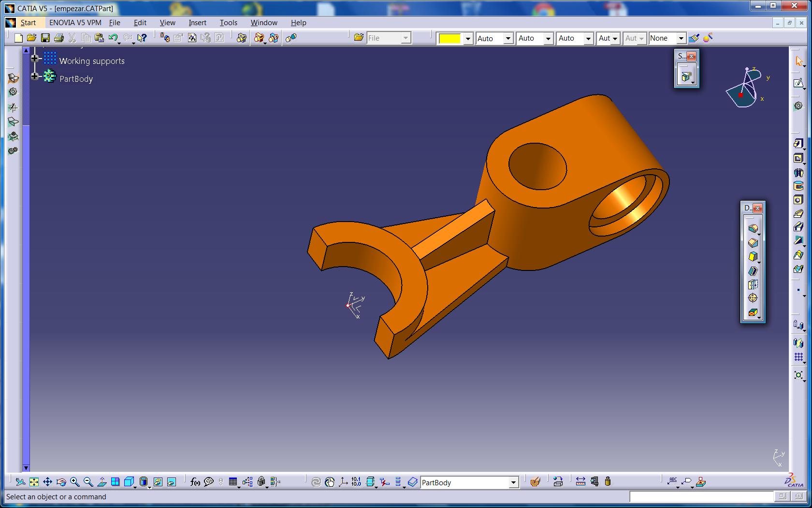
Task: Open the File menu
Action: [115, 23]
